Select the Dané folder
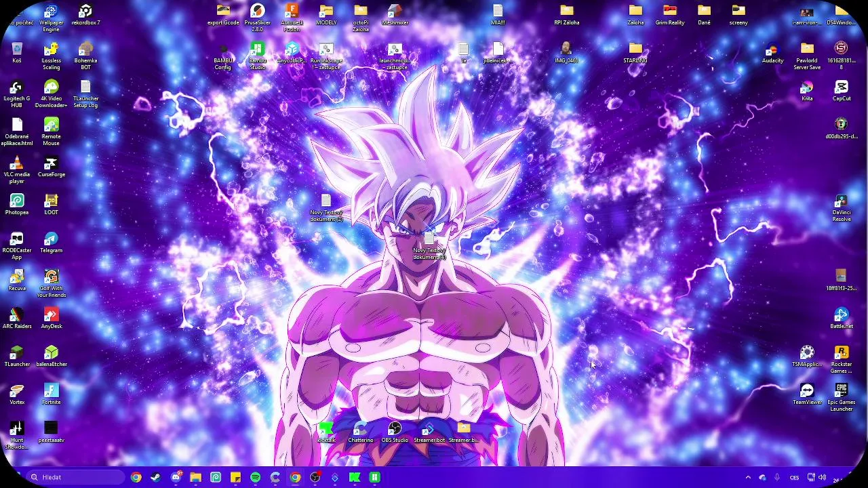The image size is (868, 488). click(x=704, y=15)
